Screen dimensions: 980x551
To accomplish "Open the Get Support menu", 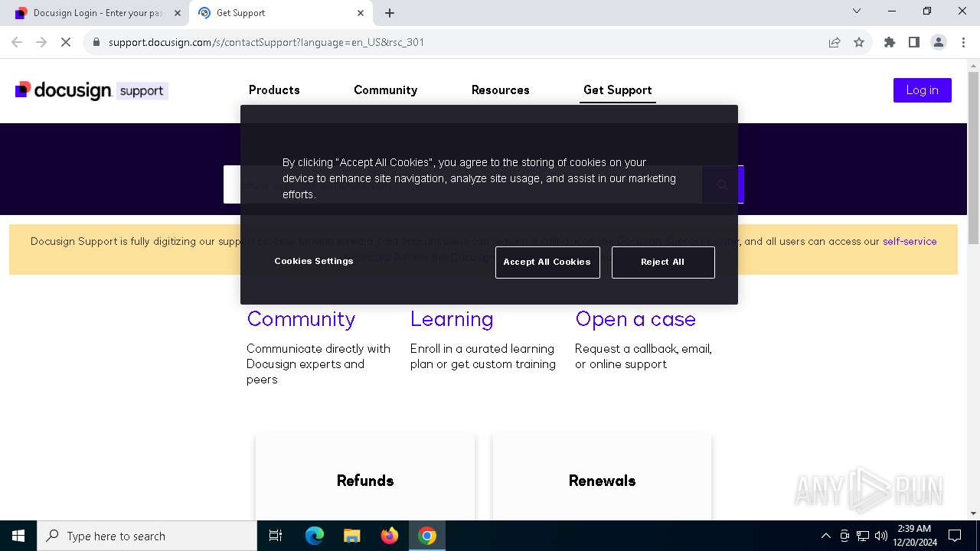I will pyautogui.click(x=618, y=90).
